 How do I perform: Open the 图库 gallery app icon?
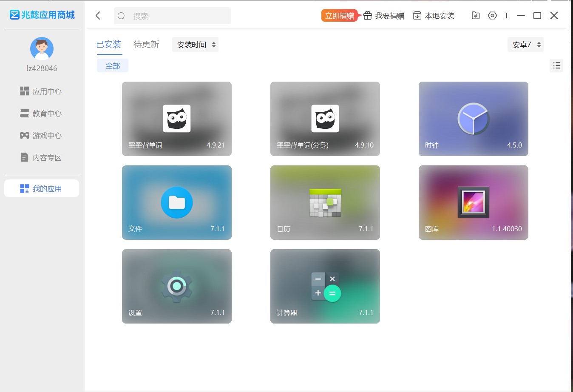pyautogui.click(x=474, y=202)
